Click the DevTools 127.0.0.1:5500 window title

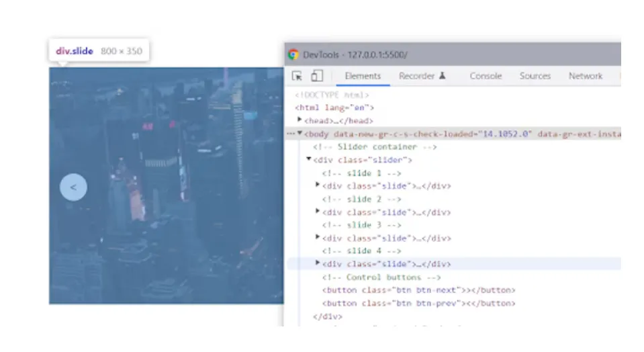click(x=355, y=54)
